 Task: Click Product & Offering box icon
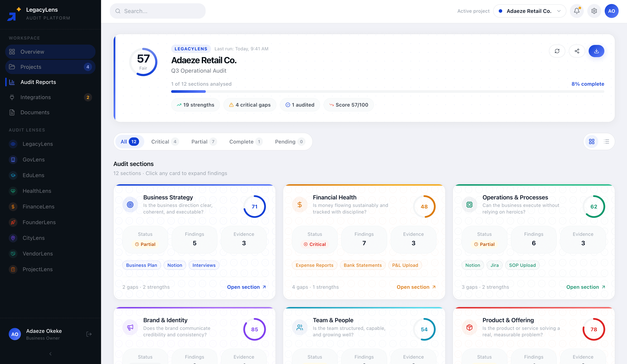coord(469,327)
